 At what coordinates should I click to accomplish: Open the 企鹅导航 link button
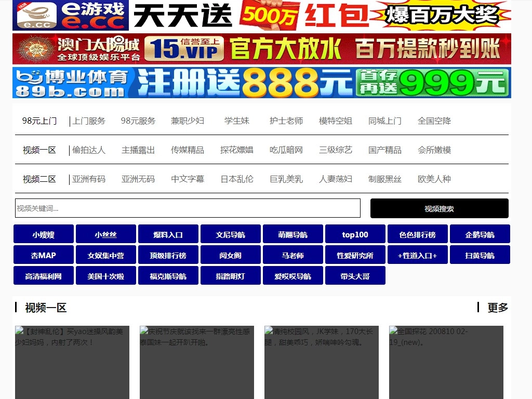[480, 234]
